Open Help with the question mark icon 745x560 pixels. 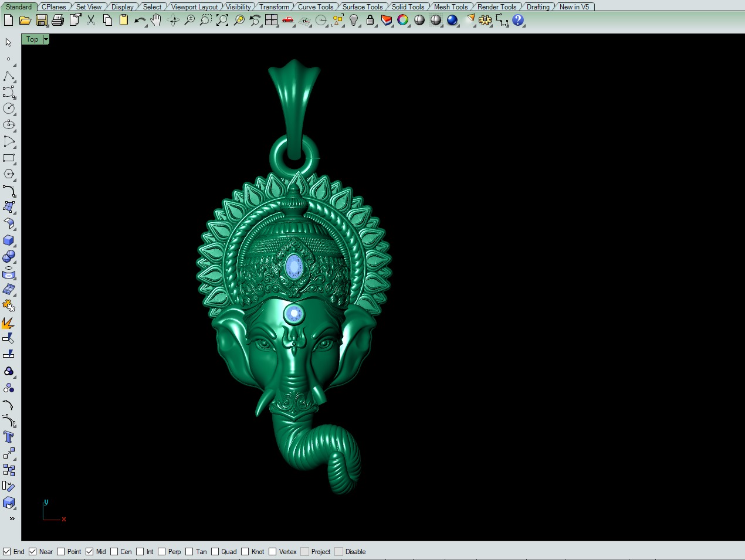click(x=518, y=20)
